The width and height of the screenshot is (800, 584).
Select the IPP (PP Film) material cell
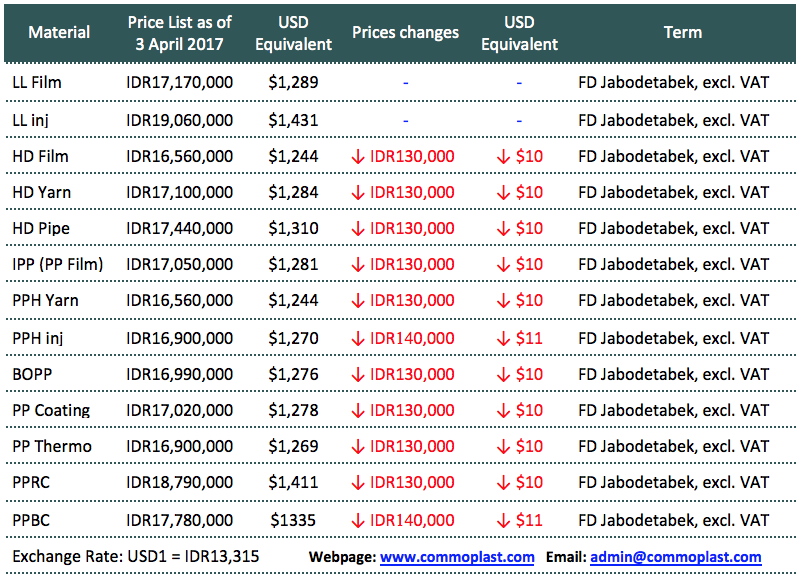[x=58, y=265]
